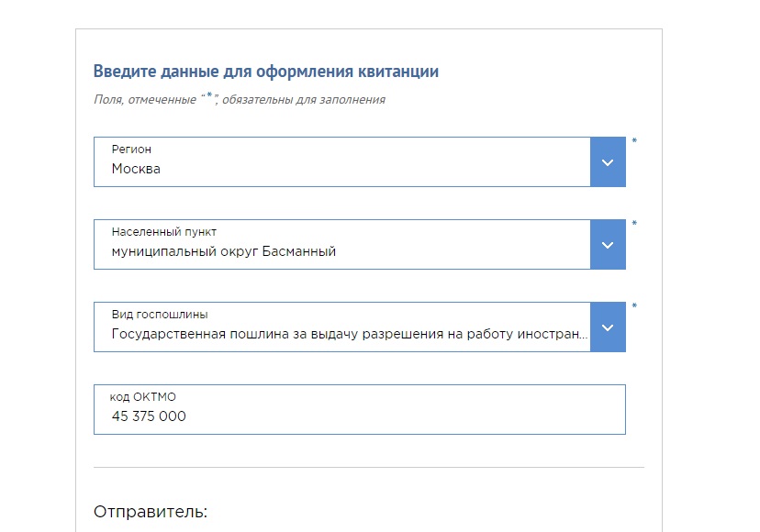Click the heading Введите данные для оформления квитанции
The width and height of the screenshot is (760, 532).
266,72
